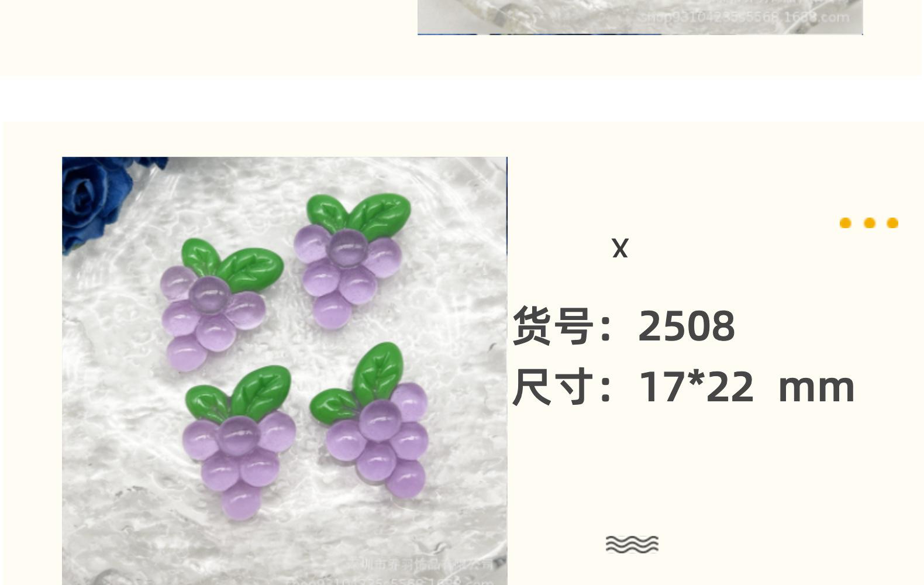Select the top-right purple grape charm
924x585 pixels.
[x=352, y=260]
